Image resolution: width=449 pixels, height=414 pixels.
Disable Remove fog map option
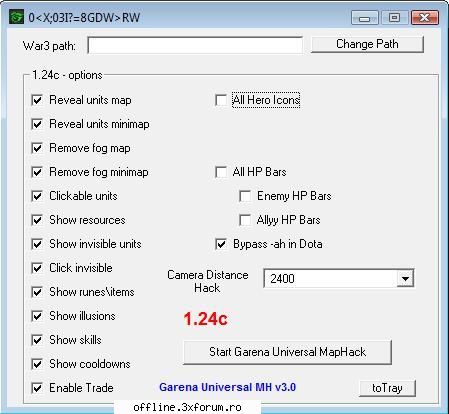pos(37,148)
